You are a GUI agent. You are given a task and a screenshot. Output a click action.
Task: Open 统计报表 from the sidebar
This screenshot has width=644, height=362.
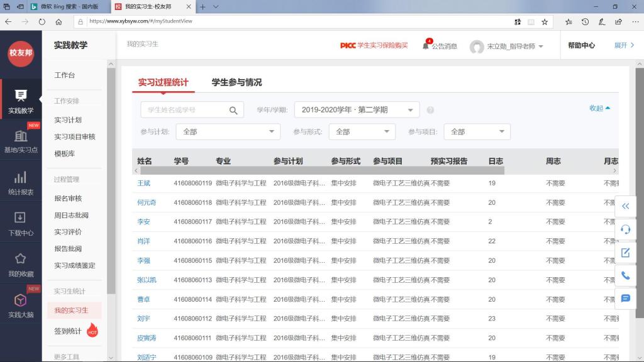(x=21, y=183)
